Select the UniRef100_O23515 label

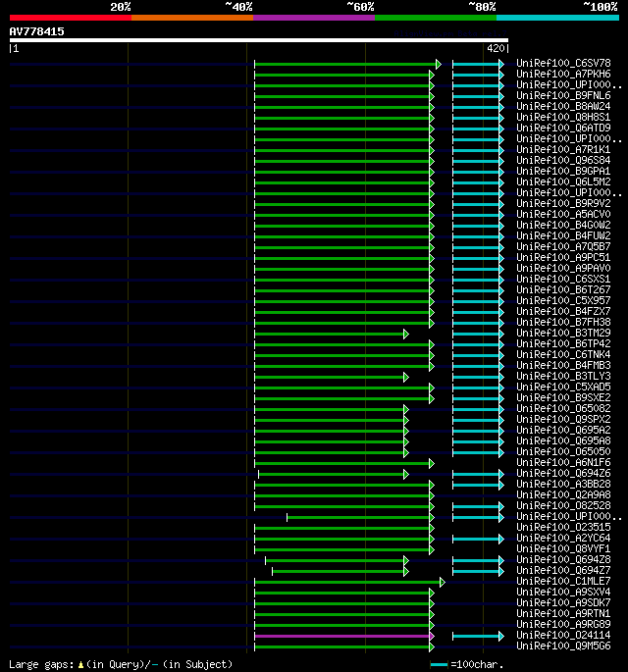[563, 527]
